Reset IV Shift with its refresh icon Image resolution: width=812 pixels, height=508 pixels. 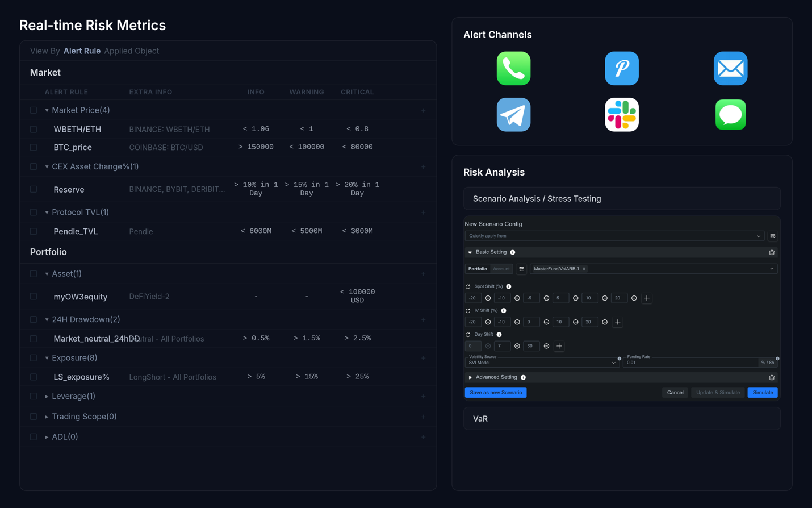point(468,311)
